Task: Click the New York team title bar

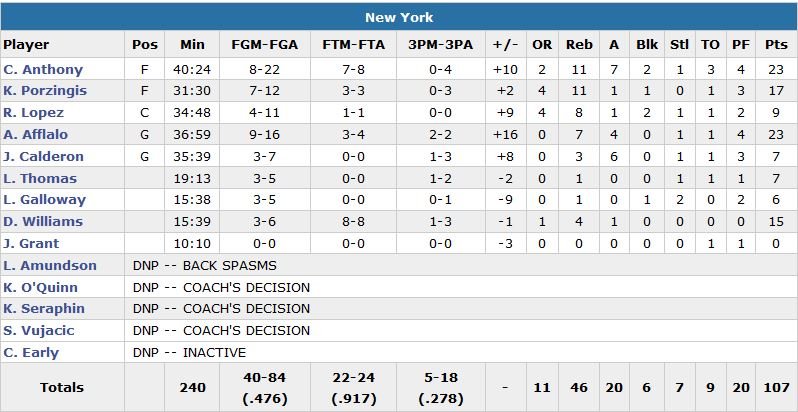Action: point(399,18)
